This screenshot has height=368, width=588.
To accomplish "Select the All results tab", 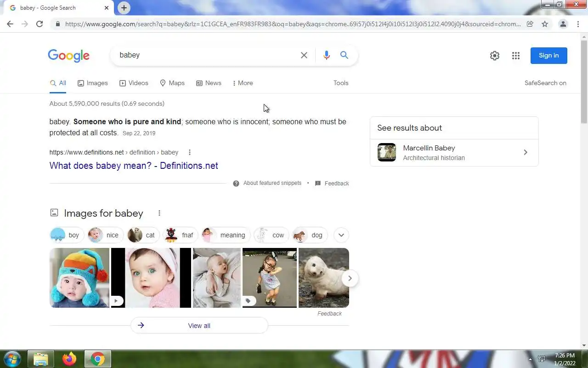I will [x=58, y=83].
